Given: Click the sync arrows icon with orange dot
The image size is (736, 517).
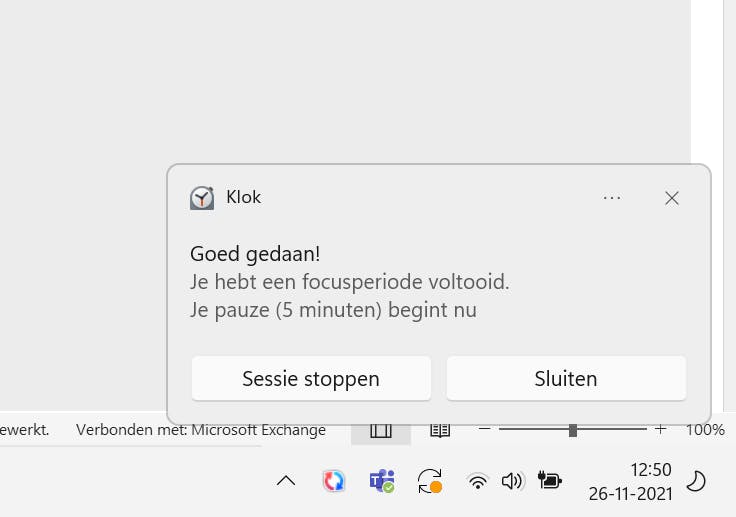Looking at the screenshot, I should 430,481.
